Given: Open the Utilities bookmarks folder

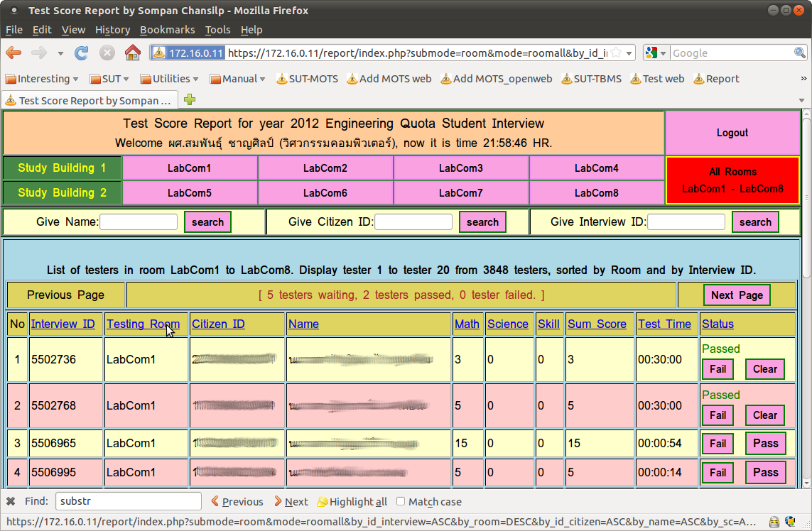Looking at the screenshot, I should pos(169,79).
